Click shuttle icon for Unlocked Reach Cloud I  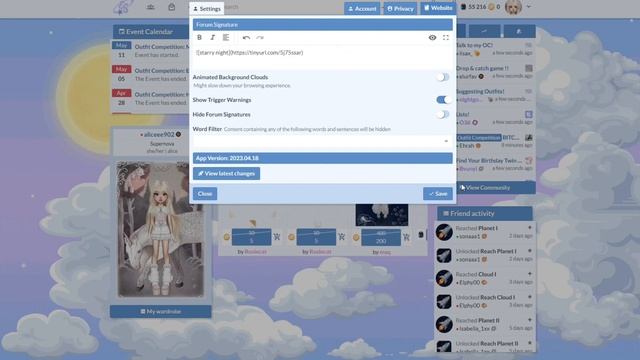coord(444,302)
